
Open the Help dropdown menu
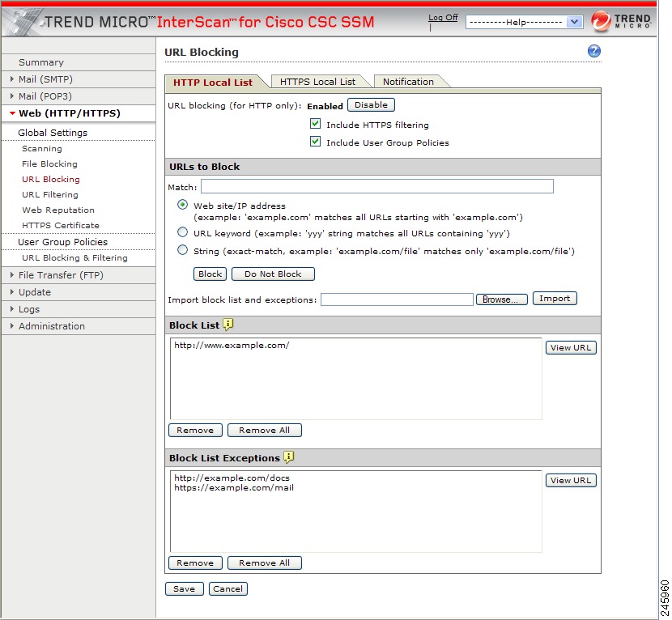tap(524, 22)
